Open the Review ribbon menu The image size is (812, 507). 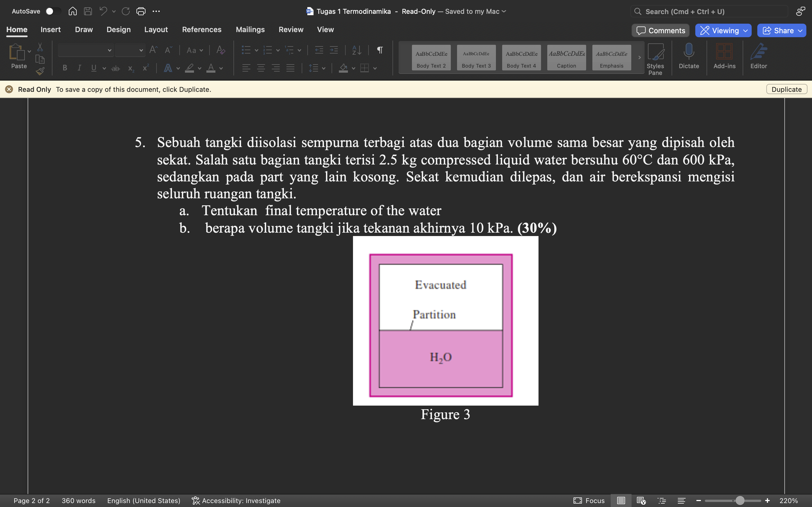(x=290, y=29)
